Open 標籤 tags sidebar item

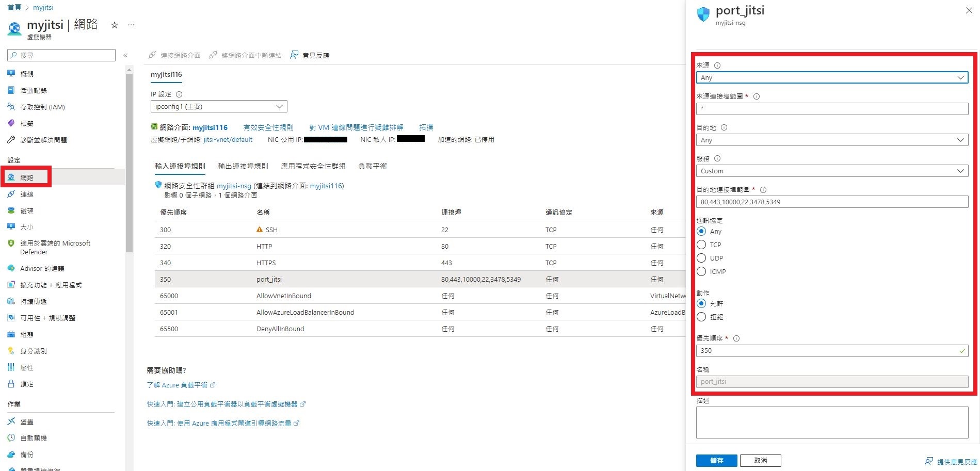[26, 123]
